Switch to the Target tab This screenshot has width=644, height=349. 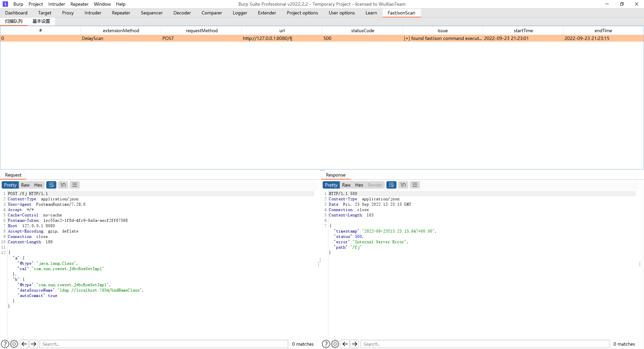tap(45, 13)
